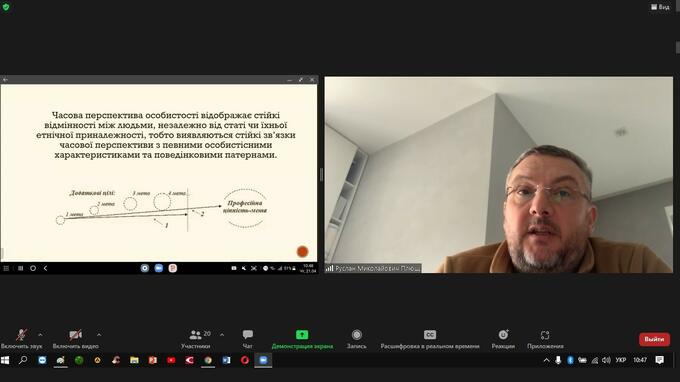Open the Приложения apps panel
The image size is (680, 382).
(x=545, y=339)
